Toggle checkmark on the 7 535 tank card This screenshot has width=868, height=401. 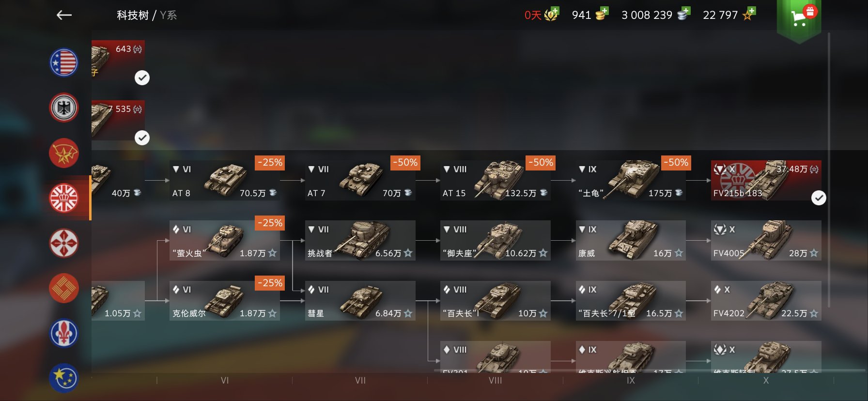[x=142, y=138]
